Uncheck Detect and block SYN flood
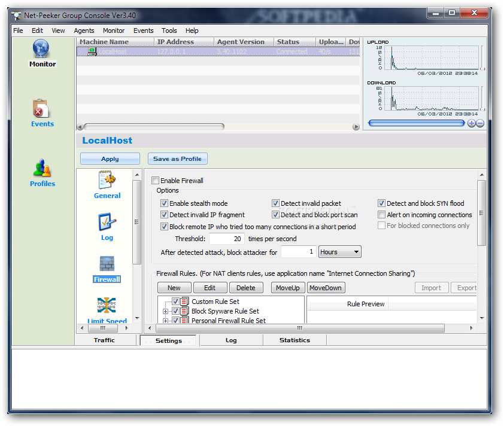The width and height of the screenshot is (504, 426). click(381, 203)
